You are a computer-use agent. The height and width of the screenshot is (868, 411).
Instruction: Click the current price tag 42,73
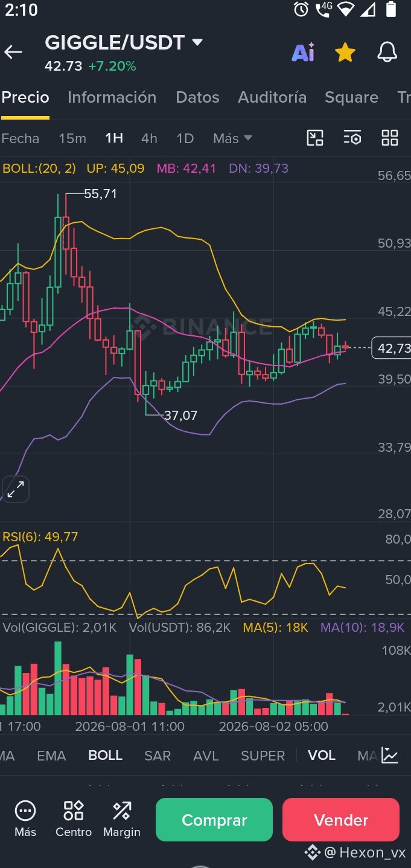(391, 348)
